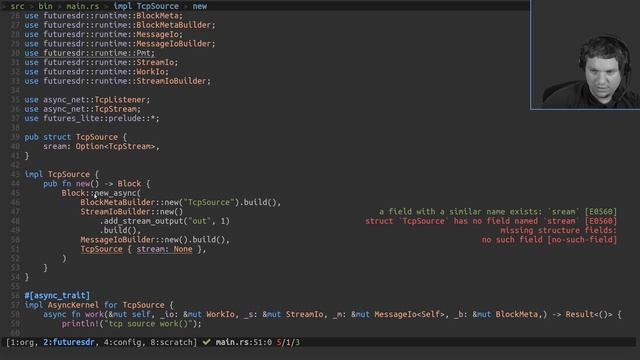Click 'impl TcpSource {' on line 43
The height and width of the screenshot is (360, 640).
pos(62,174)
